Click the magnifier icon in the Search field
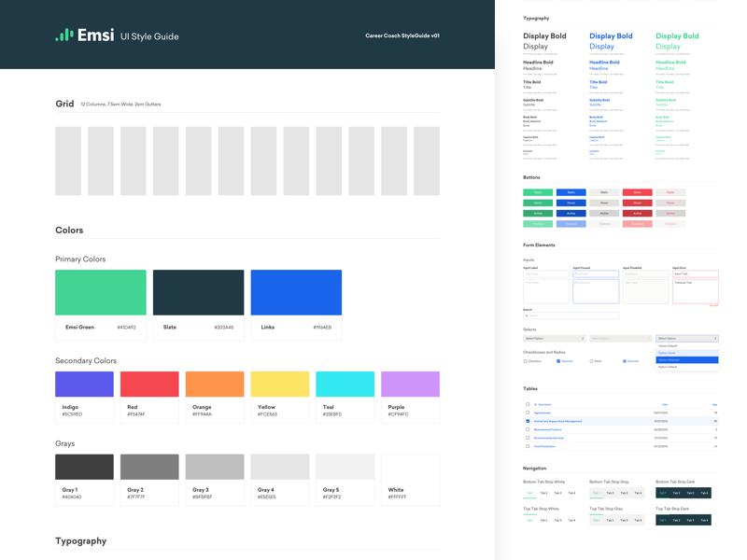This screenshot has height=560, width=747. click(x=527, y=315)
